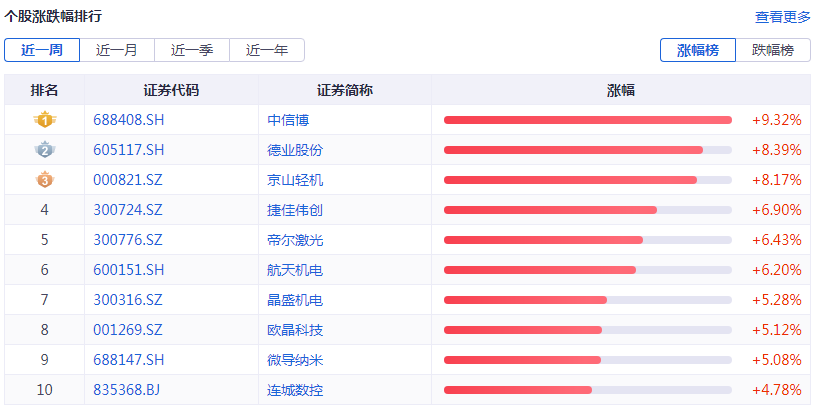Toggle to the 跌幅榜 ranking list
817x412 pixels.
pos(772,50)
